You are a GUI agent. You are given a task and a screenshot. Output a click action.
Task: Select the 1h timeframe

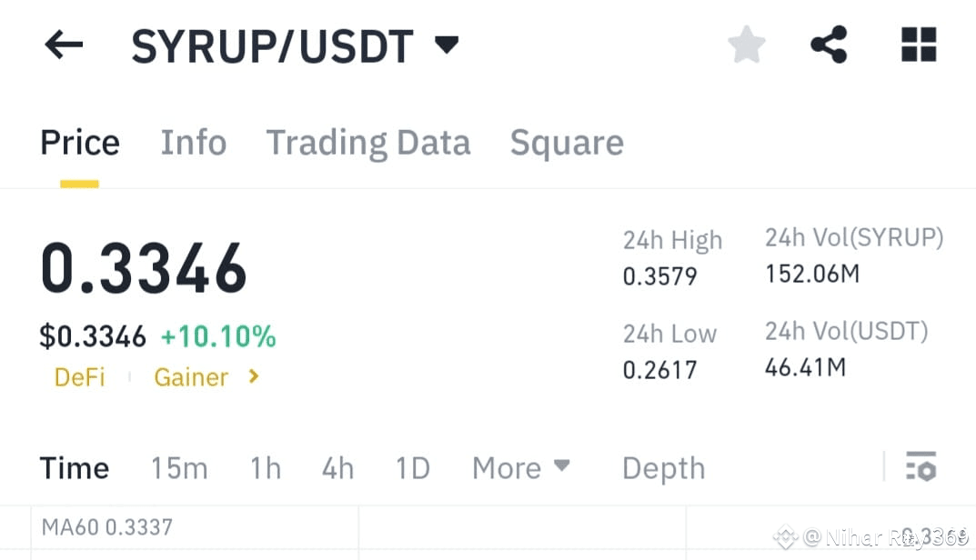(265, 467)
